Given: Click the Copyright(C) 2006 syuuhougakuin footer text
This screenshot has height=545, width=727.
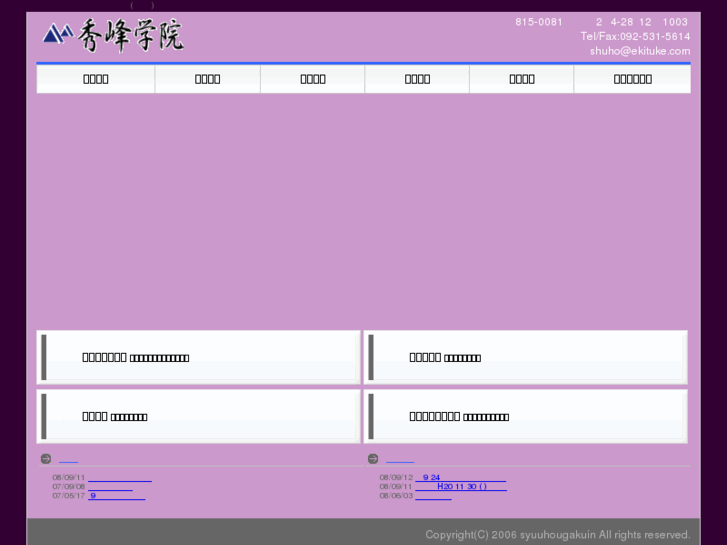Looking at the screenshot, I should point(558,535).
